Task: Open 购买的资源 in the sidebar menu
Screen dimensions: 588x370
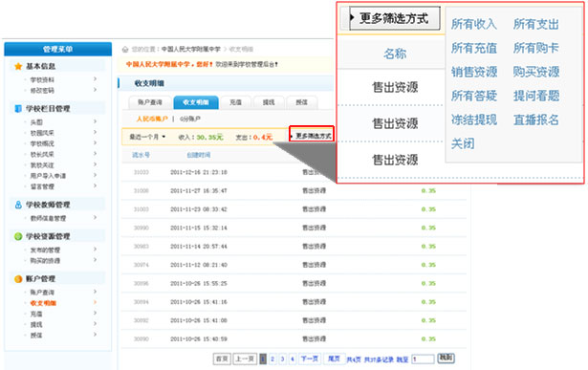Action: click(45, 261)
